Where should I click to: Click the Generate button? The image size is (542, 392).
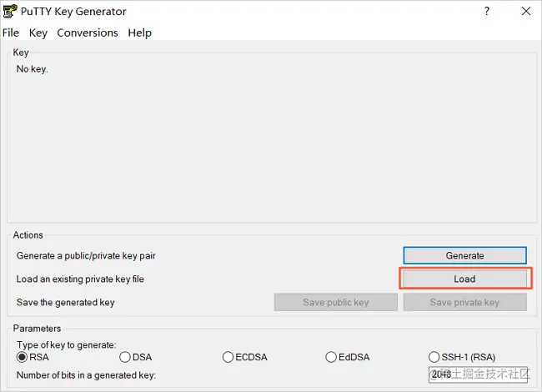465,255
